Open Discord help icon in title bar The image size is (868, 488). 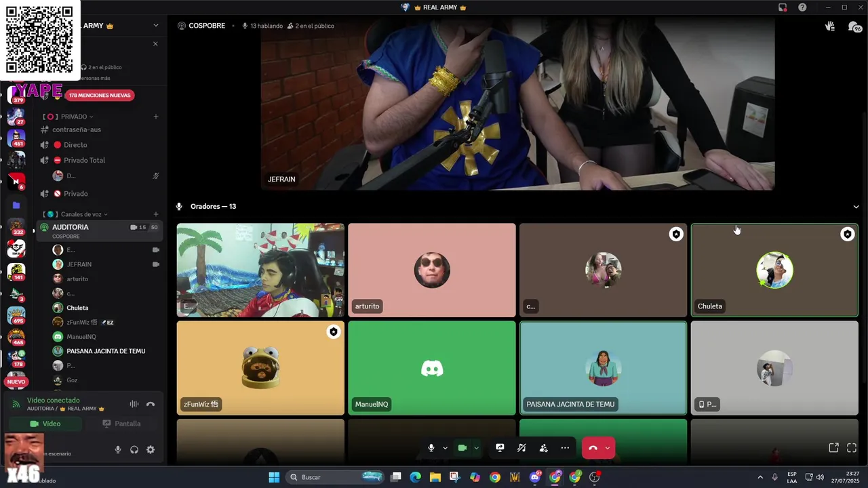click(x=802, y=7)
